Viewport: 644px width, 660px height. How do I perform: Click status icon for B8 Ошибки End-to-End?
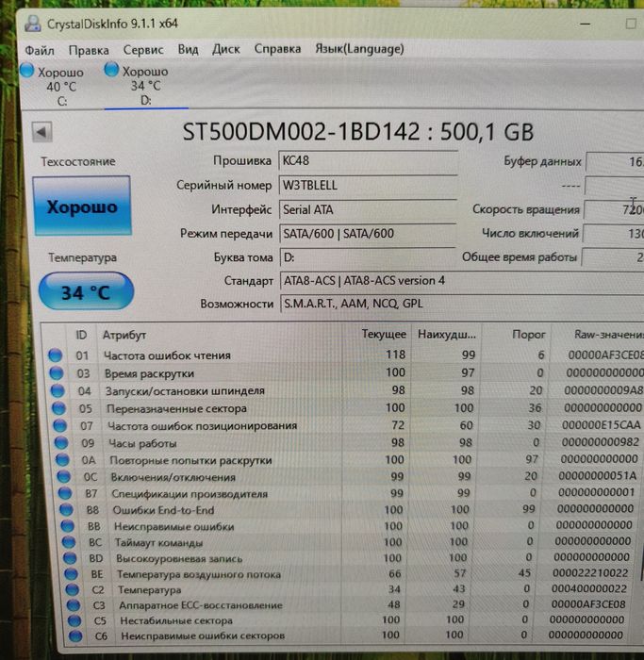67,509
